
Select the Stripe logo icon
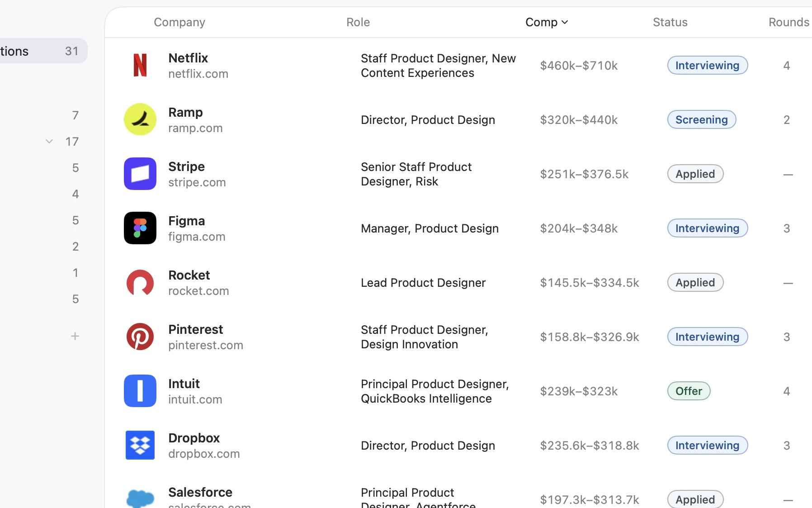(x=140, y=174)
